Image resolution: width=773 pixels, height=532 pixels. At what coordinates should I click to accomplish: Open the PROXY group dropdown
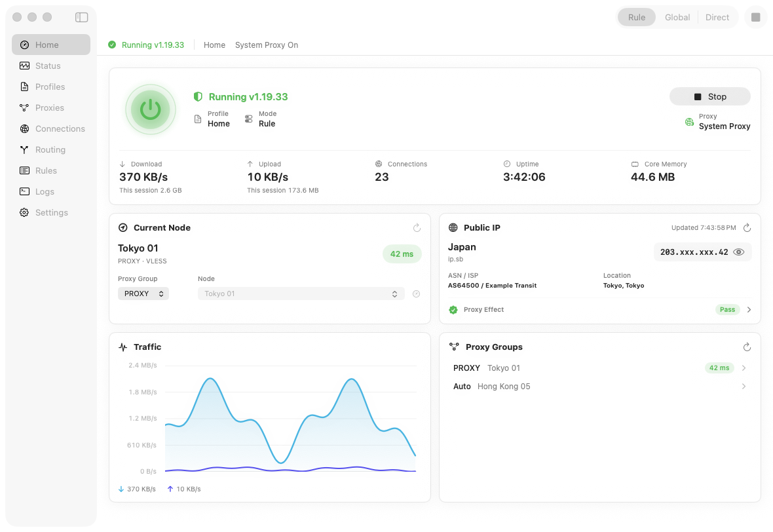[x=143, y=294]
